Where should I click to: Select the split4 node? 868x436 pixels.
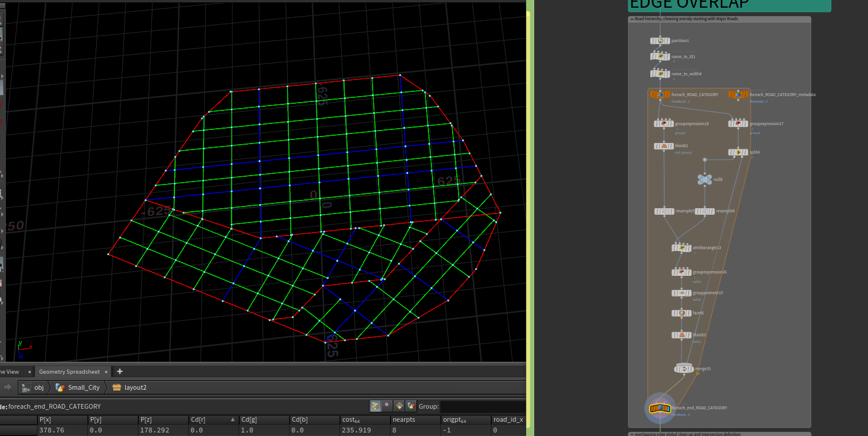[x=738, y=152]
